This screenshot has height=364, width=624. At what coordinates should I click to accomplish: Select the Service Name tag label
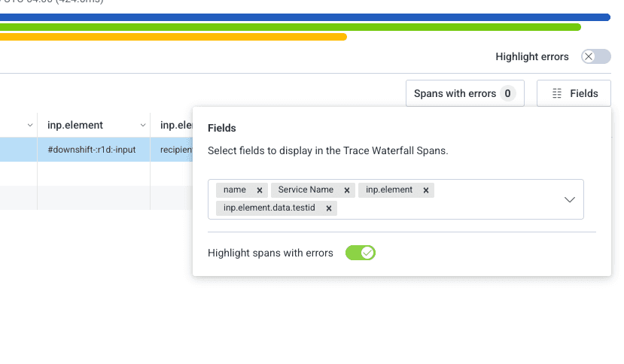click(306, 190)
